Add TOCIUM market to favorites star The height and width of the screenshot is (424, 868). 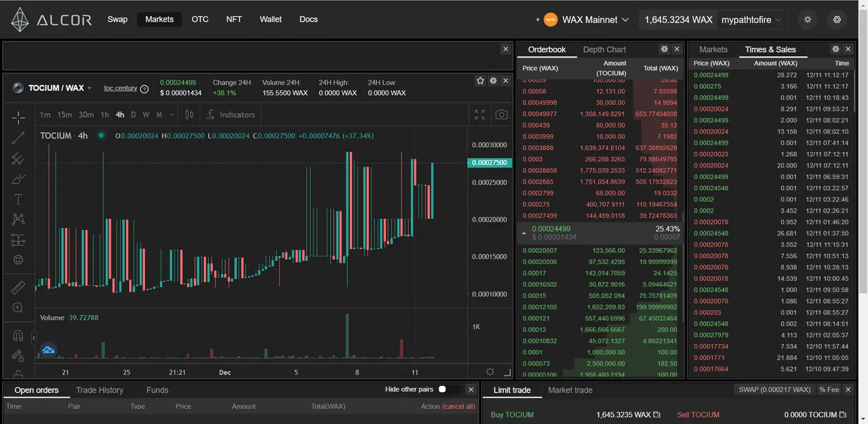pyautogui.click(x=480, y=81)
